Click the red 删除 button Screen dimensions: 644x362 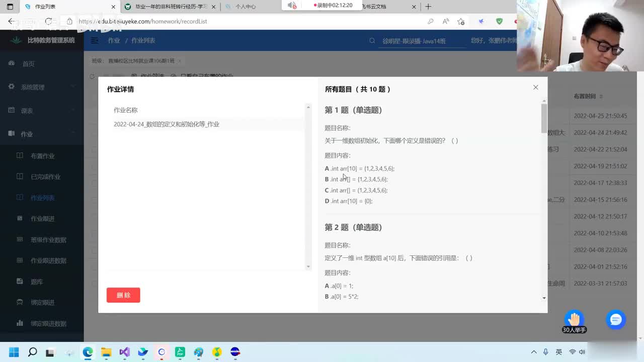(123, 295)
